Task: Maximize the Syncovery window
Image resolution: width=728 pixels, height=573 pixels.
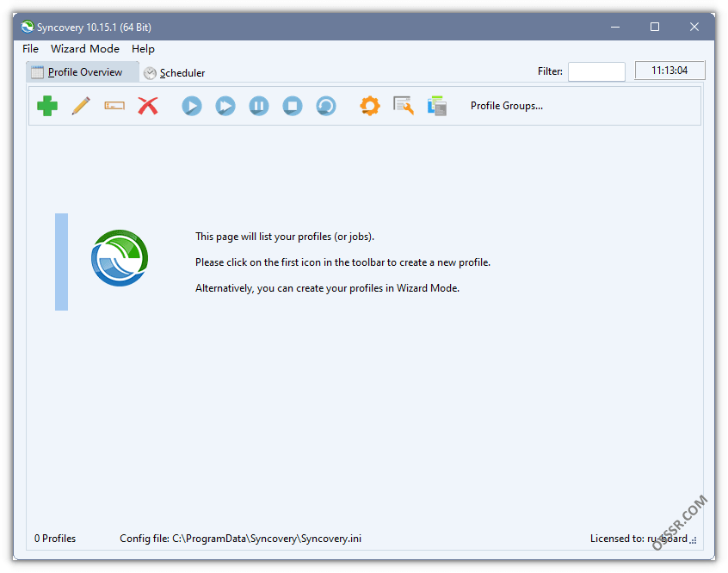Action: pos(655,27)
